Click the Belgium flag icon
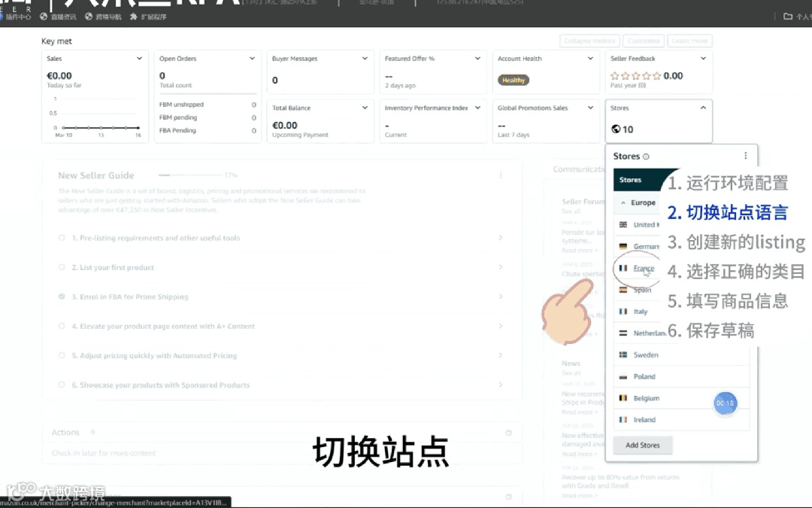 coord(623,398)
